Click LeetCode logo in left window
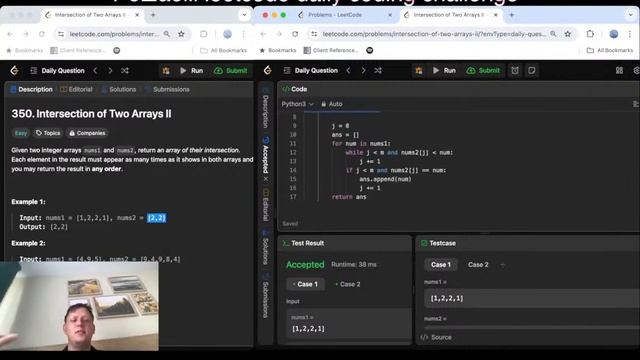This screenshot has width=640, height=360. [x=14, y=71]
